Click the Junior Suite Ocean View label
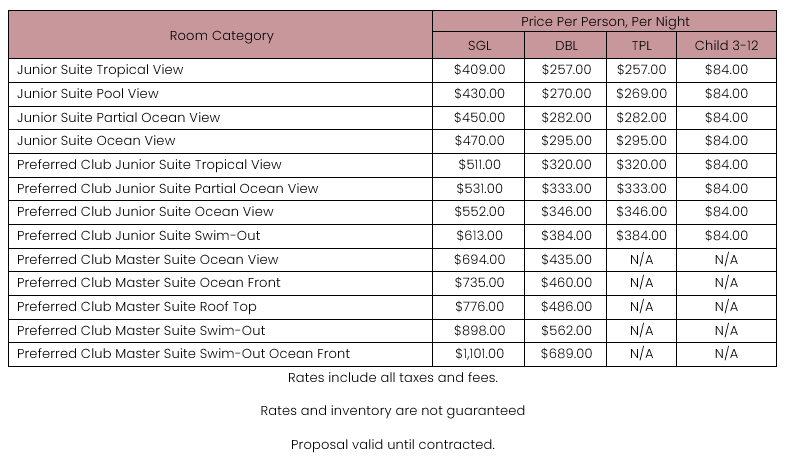 click(96, 141)
